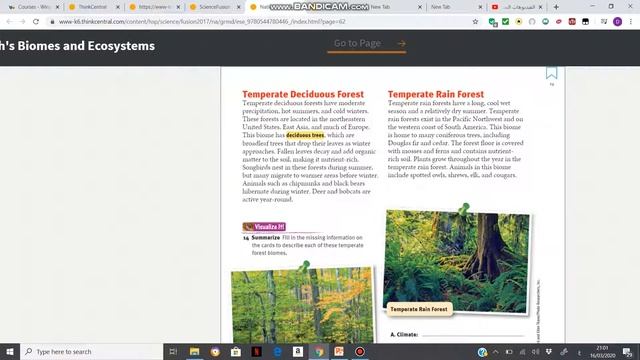Screen dimensions: 640x360
Task: Open Amazon from the taskbar
Action: [298, 351]
